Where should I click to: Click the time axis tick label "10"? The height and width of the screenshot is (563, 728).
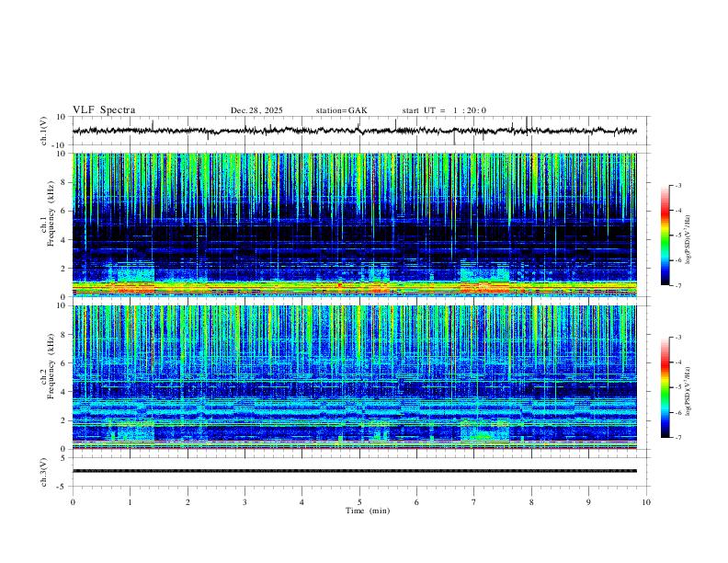pyautogui.click(x=646, y=502)
